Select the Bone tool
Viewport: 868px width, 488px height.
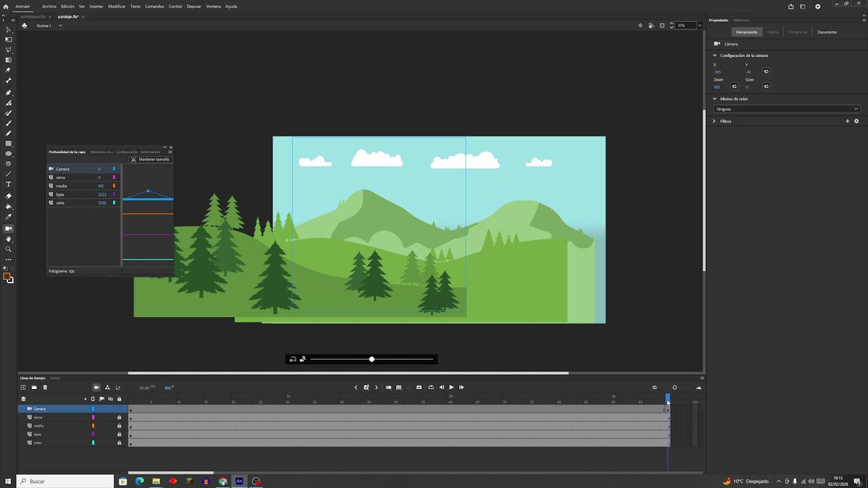point(8,80)
